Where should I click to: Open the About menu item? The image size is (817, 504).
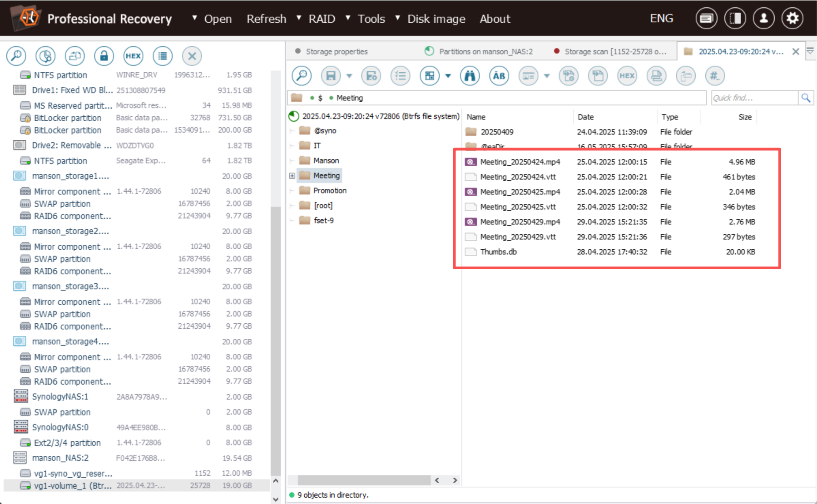[495, 19]
